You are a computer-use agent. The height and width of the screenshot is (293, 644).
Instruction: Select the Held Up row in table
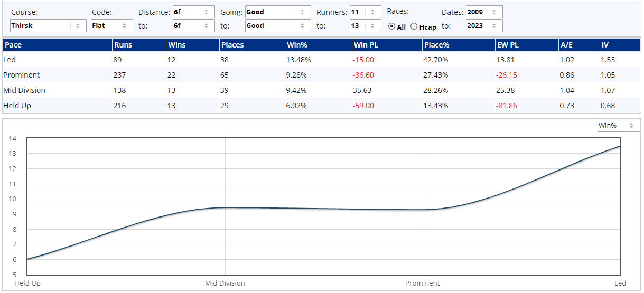(x=17, y=106)
